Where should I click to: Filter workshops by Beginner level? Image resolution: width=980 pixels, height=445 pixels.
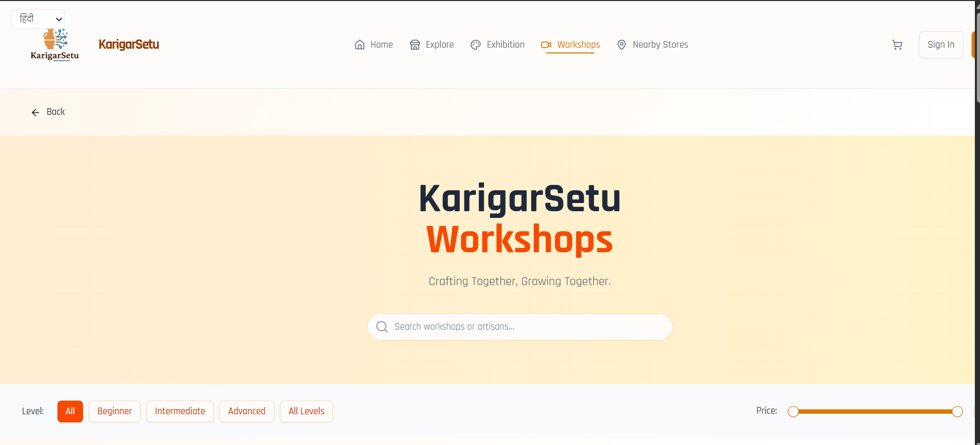pos(114,411)
